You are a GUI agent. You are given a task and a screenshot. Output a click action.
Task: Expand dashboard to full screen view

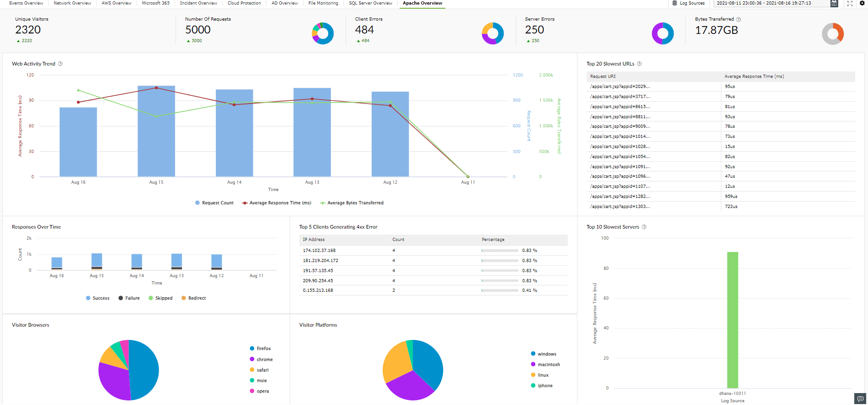(850, 3)
